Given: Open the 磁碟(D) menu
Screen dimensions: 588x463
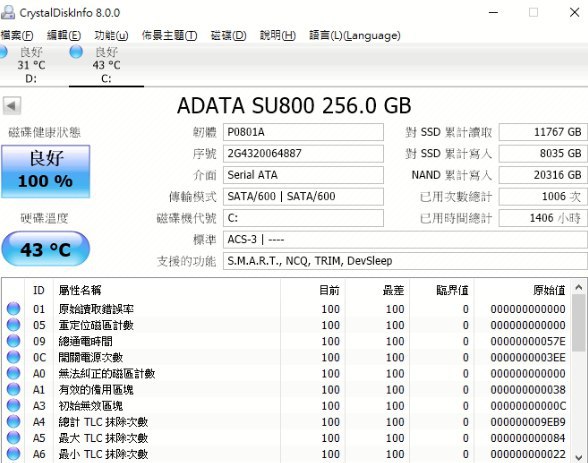Looking at the screenshot, I should [x=228, y=36].
